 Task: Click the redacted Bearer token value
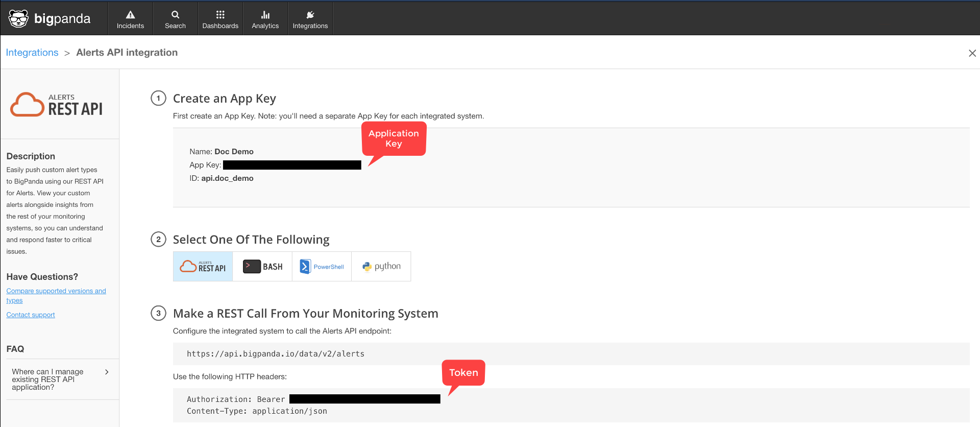point(364,399)
